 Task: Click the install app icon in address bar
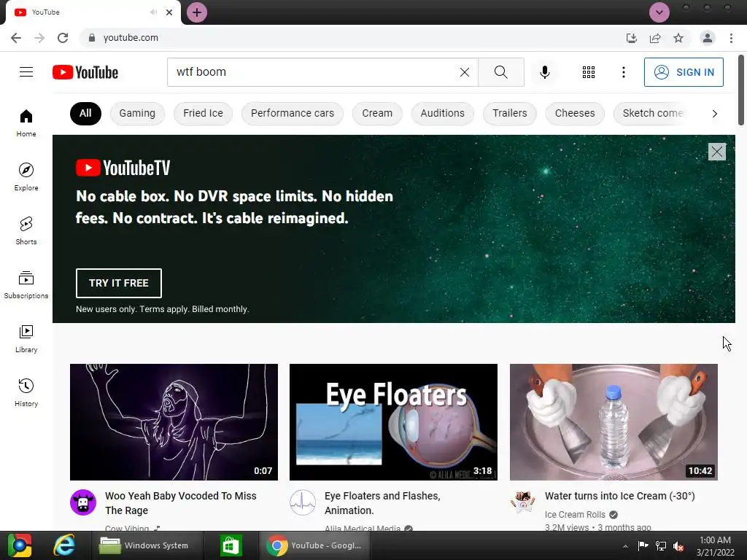pyautogui.click(x=631, y=38)
